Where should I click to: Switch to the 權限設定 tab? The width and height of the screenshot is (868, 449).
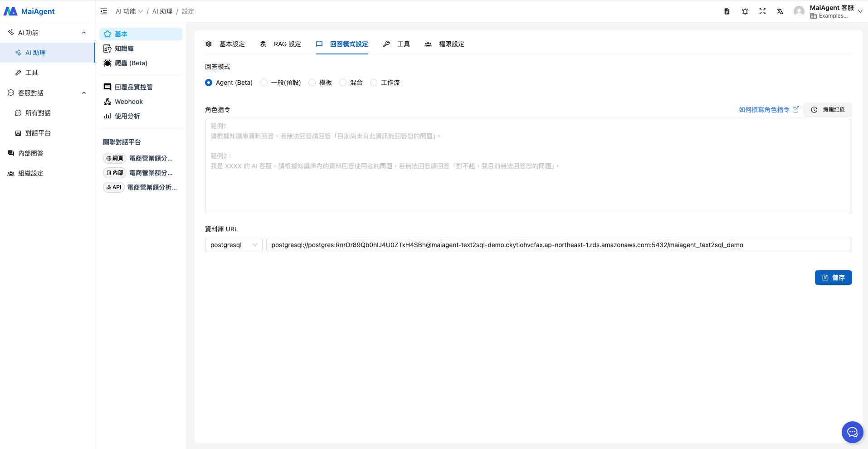[x=444, y=44]
